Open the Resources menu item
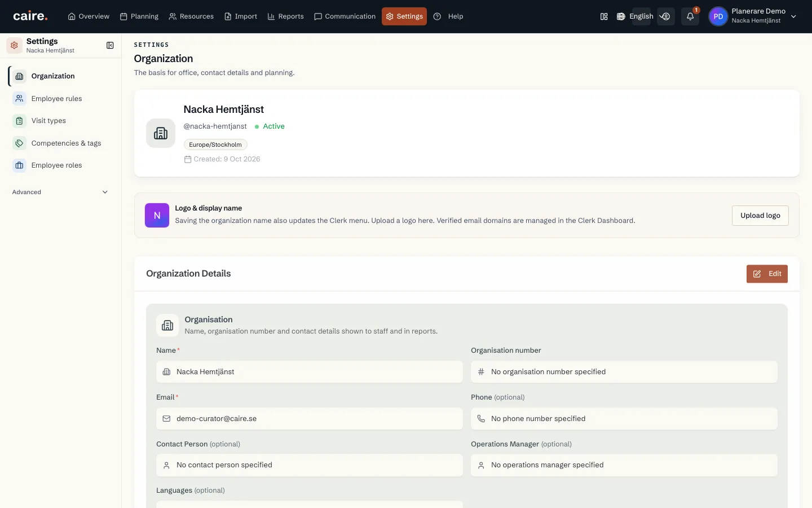 (x=191, y=16)
